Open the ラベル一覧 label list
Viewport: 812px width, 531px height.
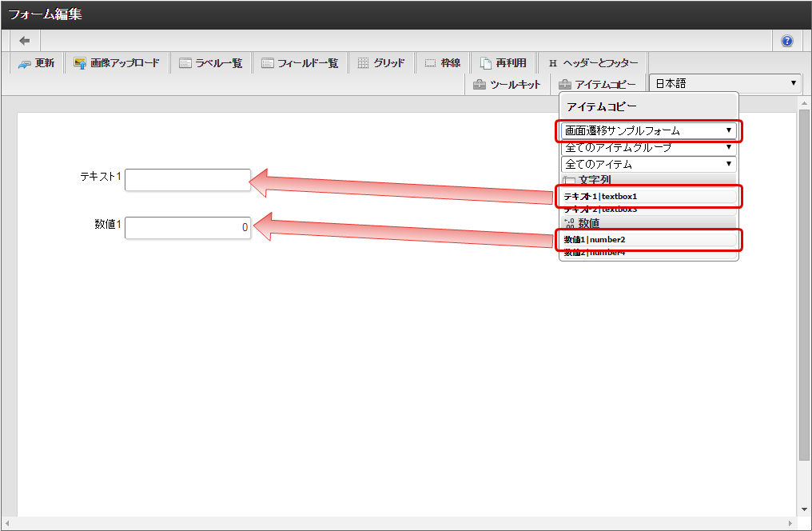point(211,63)
